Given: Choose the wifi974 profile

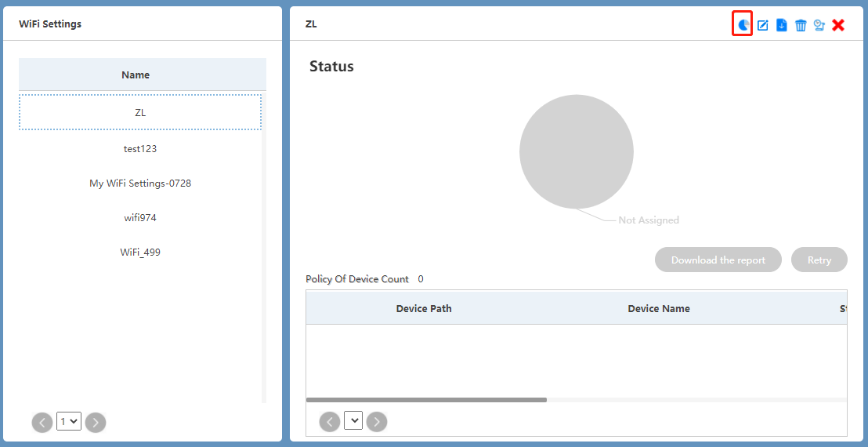Looking at the screenshot, I should (x=140, y=217).
